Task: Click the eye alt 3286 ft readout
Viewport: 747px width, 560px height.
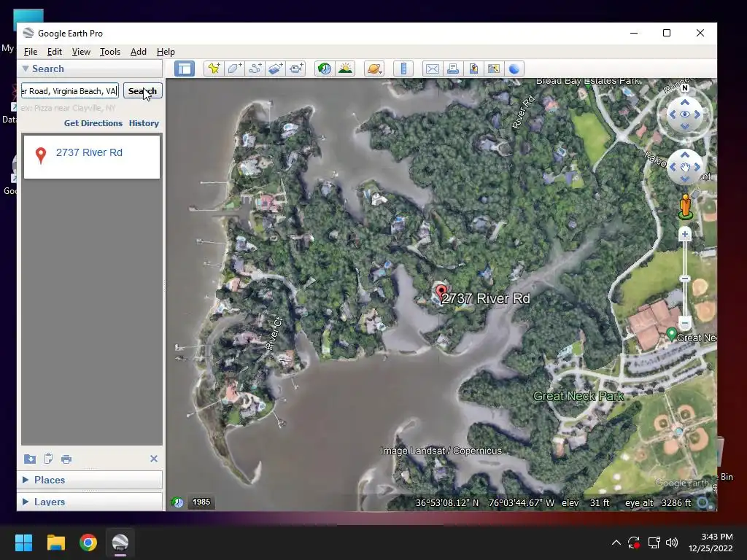Action: tap(657, 503)
